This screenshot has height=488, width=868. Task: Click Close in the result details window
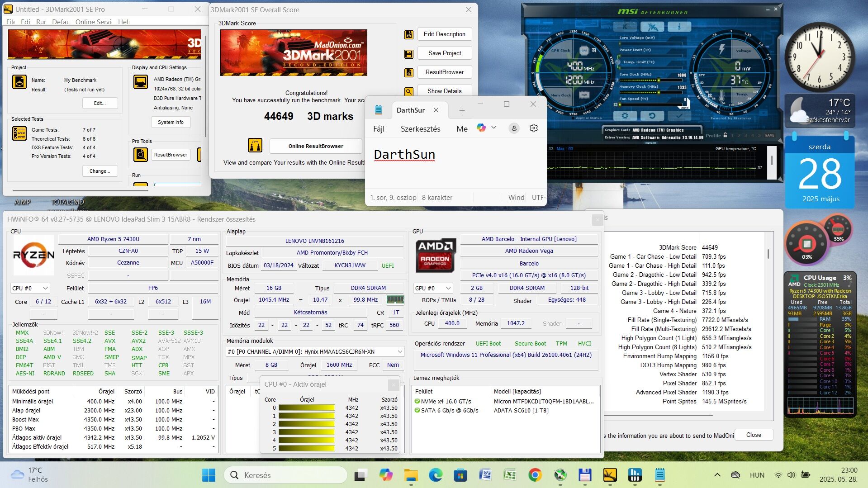(x=754, y=435)
